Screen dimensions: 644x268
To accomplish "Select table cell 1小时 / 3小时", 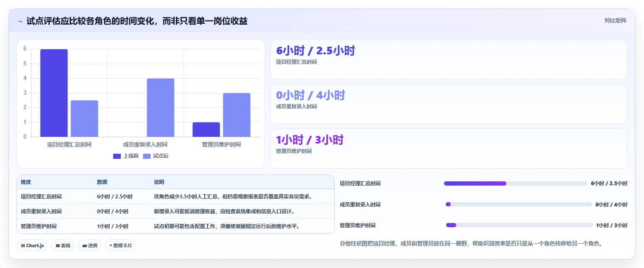I will pos(113,226).
